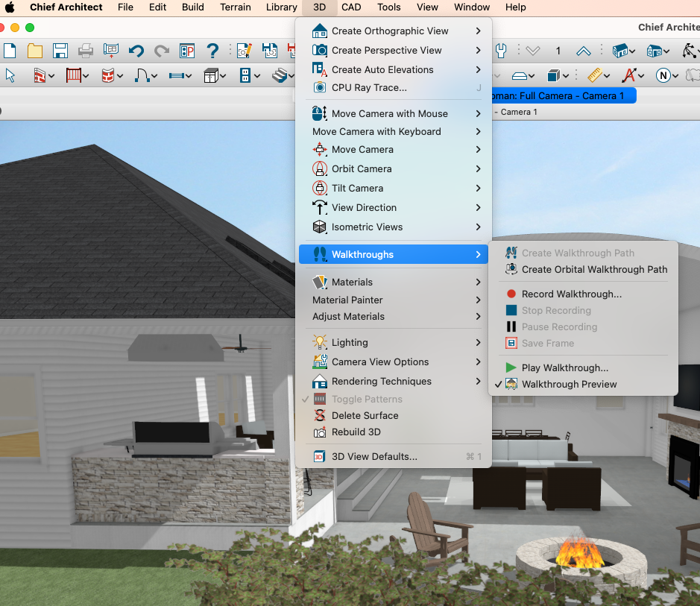
Task: Select the Window tool icon
Action: pyautogui.click(x=177, y=76)
